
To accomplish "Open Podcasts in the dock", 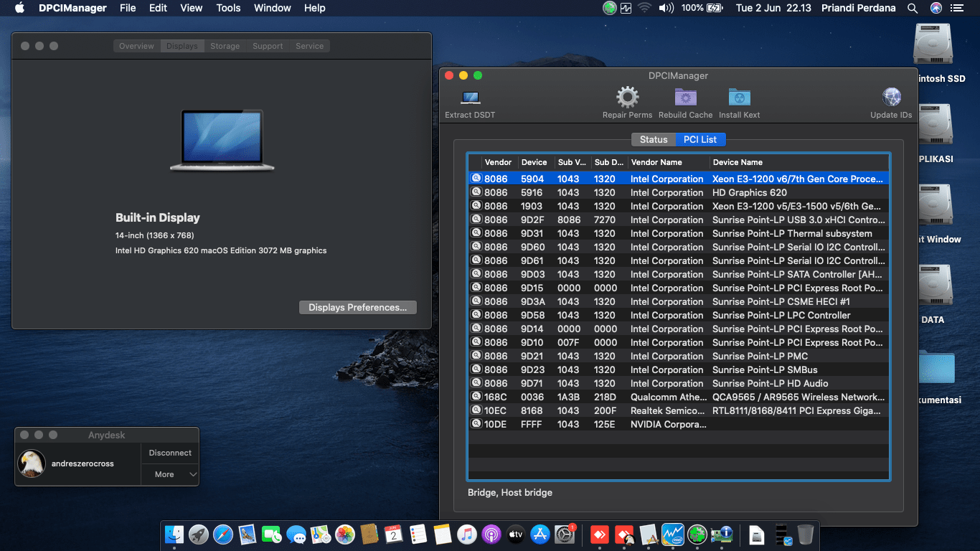I will (x=491, y=534).
